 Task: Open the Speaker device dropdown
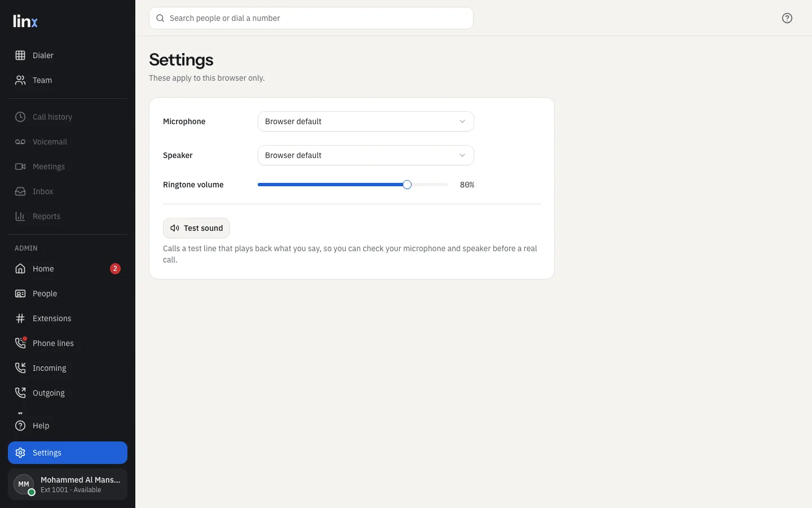pos(366,155)
